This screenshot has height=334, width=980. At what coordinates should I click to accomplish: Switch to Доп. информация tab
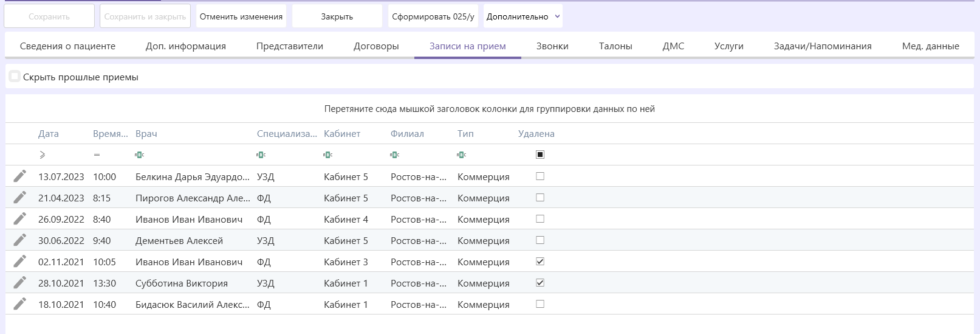click(186, 46)
